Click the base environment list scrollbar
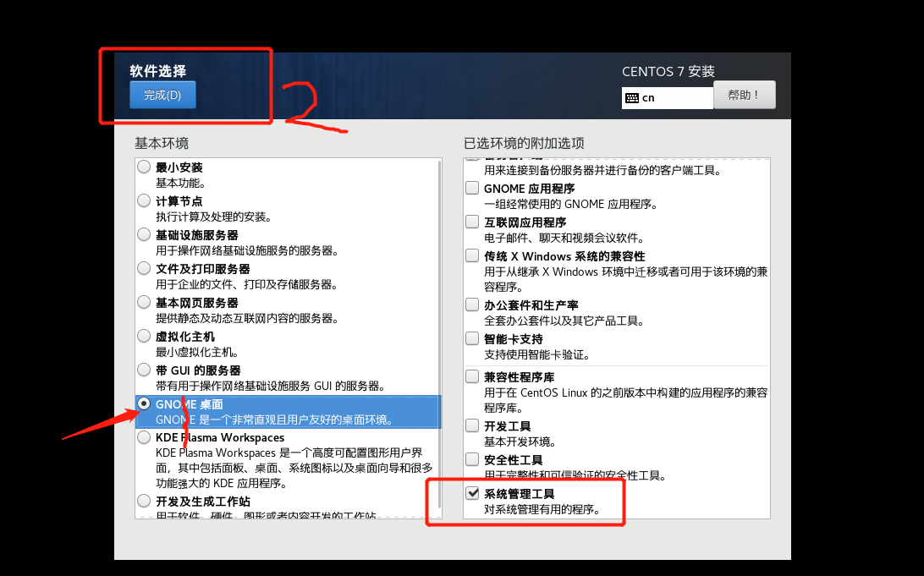Screen dimensions: 924x576 (x=440, y=335)
